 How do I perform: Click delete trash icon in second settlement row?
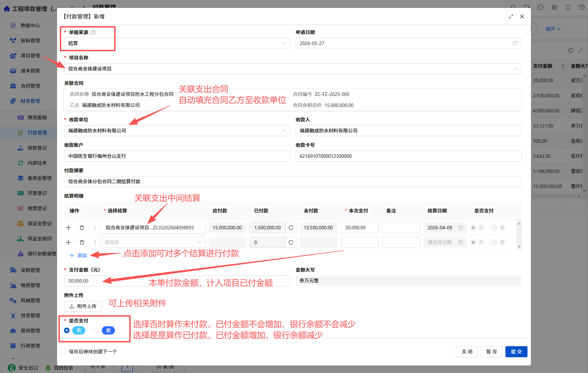82,242
